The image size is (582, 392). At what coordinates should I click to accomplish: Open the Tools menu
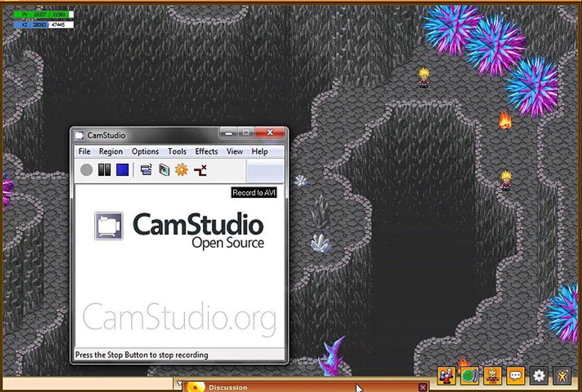[x=177, y=151]
